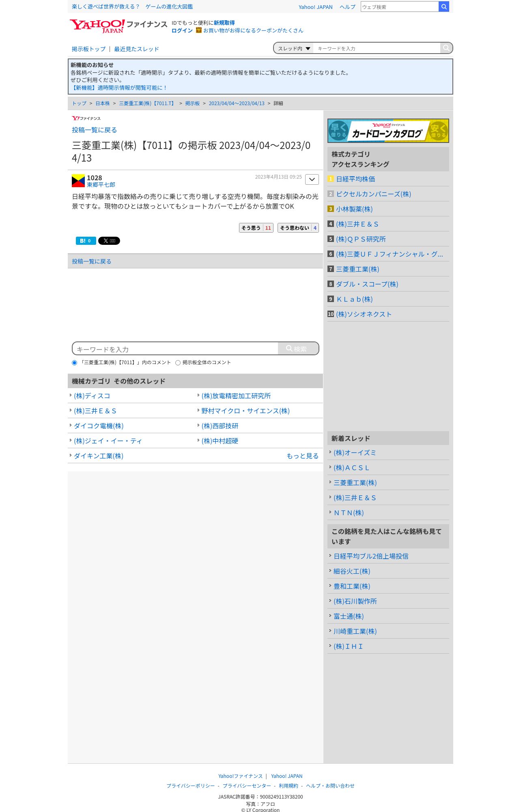Go to 日本株 breadcrumb
This screenshot has height=812, width=521.
pyautogui.click(x=102, y=104)
